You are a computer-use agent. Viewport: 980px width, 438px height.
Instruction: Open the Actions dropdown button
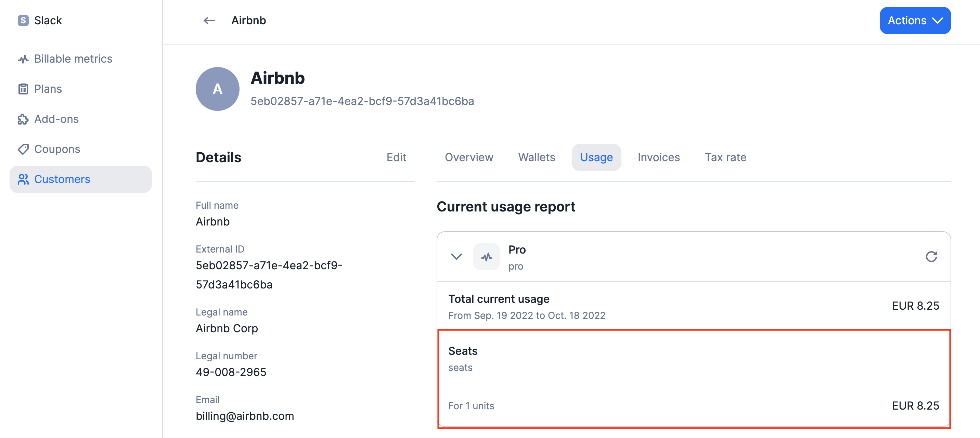(915, 20)
